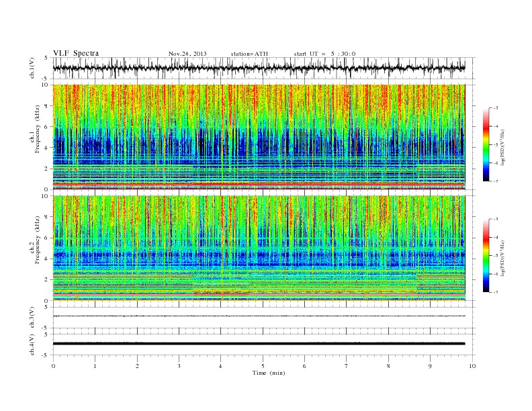Click the ch.2 spectrogram color bar
Image resolution: width=532 pixels, height=411 pixels.
coord(486,255)
